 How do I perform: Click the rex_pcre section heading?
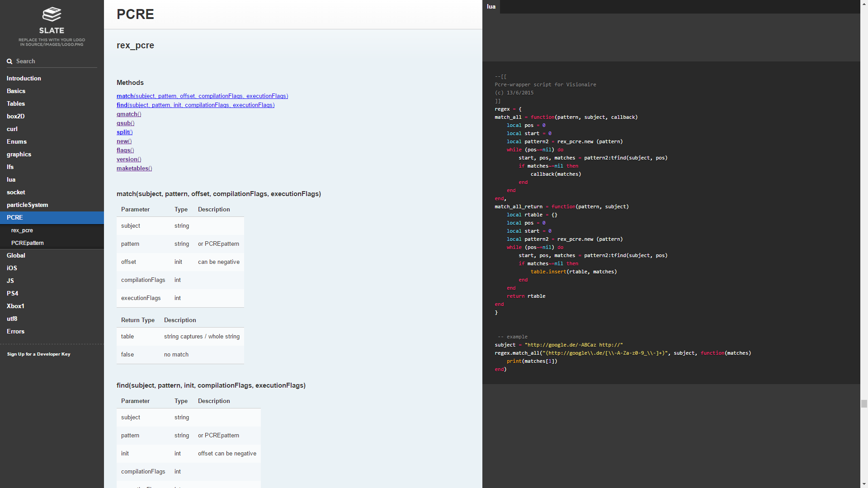135,45
